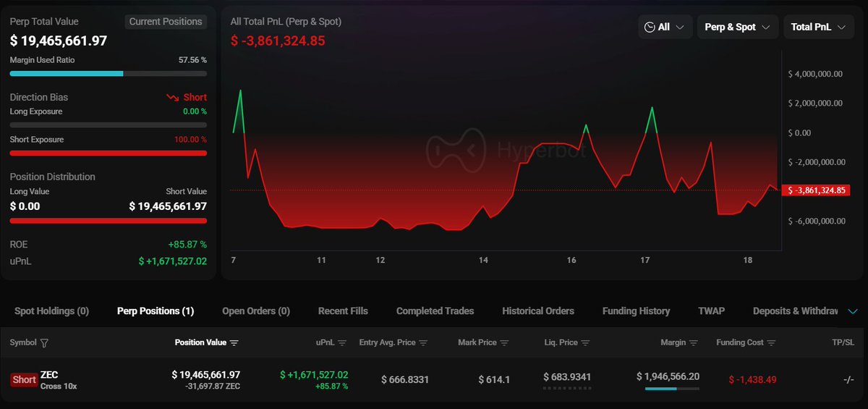Click the Current Positions button

166,22
